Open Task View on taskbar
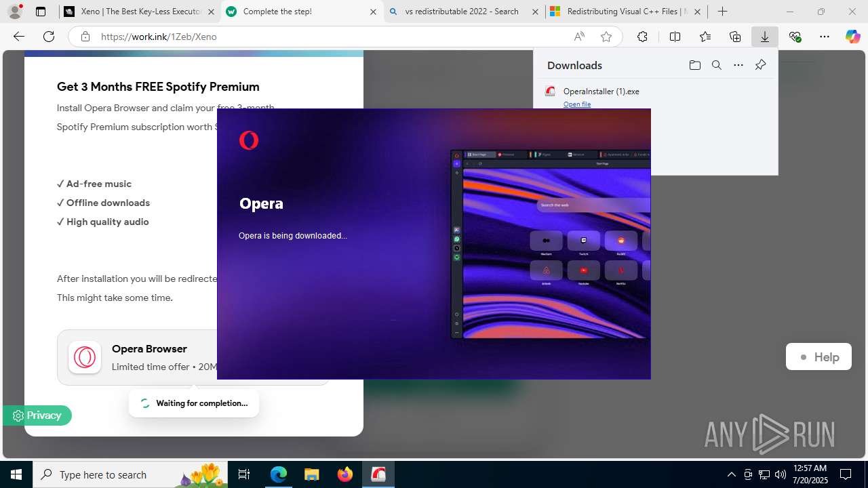This screenshot has width=868, height=488. coord(244,474)
